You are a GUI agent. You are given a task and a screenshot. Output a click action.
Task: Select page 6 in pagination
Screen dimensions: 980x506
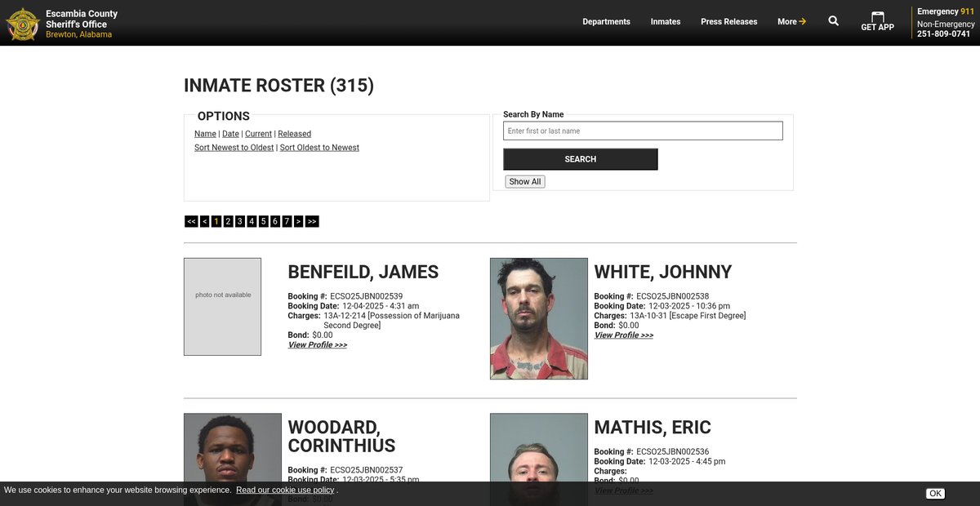[x=275, y=221]
